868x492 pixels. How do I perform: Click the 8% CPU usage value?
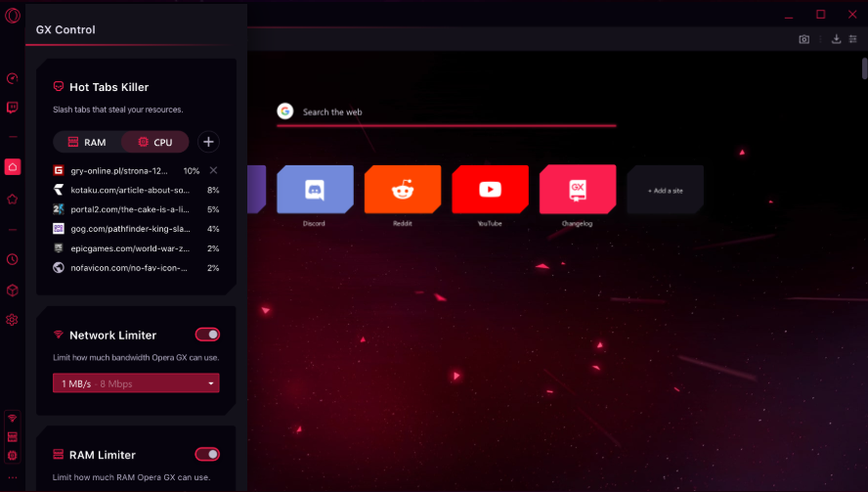[213, 190]
